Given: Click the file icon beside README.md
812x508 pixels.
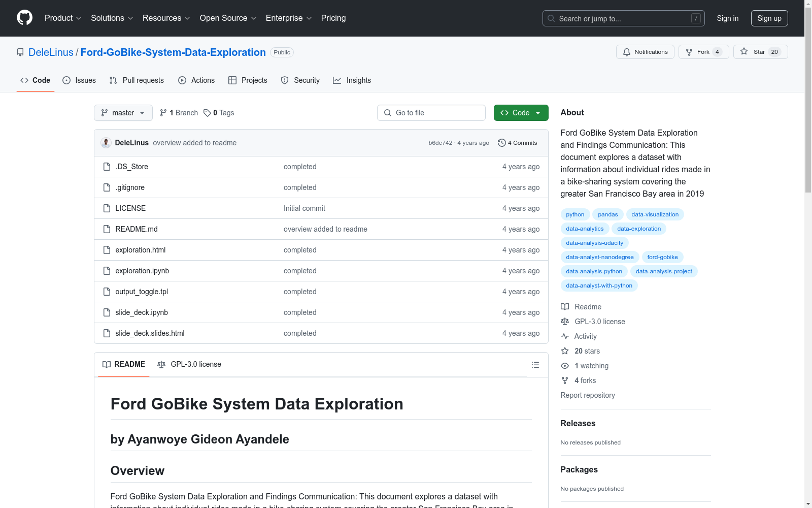Looking at the screenshot, I should point(107,229).
